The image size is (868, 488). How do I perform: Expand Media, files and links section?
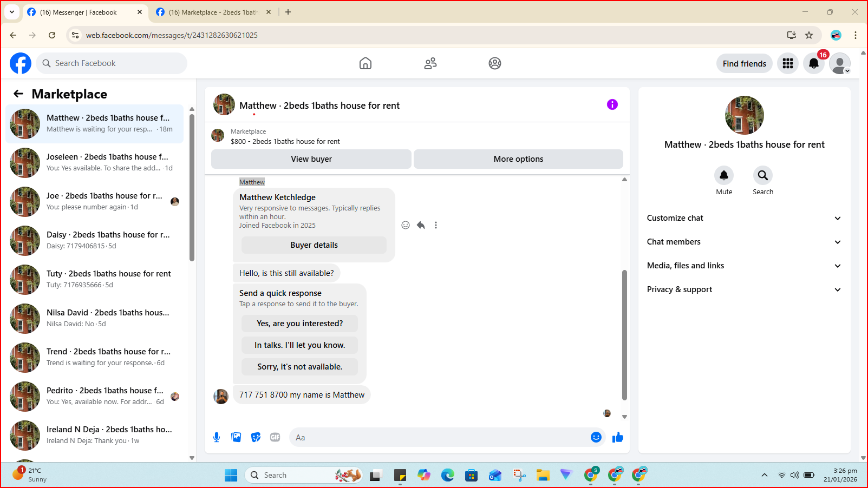pyautogui.click(x=745, y=266)
